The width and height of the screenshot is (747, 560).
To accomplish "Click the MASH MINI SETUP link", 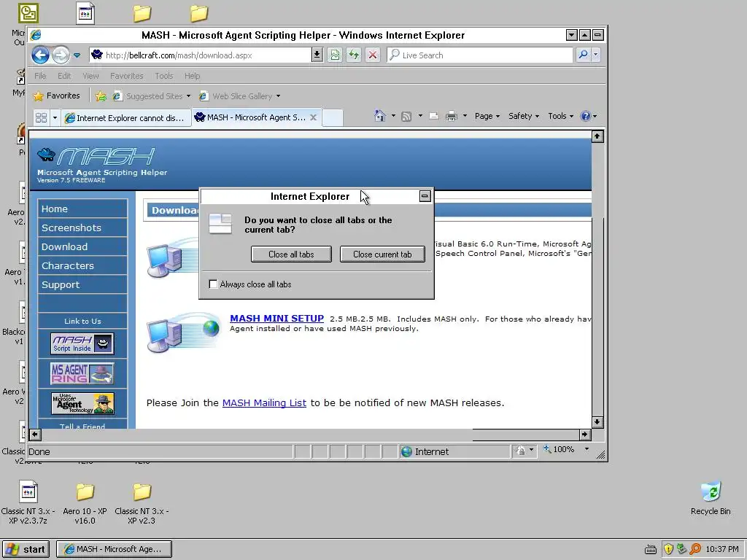I will coord(276,318).
